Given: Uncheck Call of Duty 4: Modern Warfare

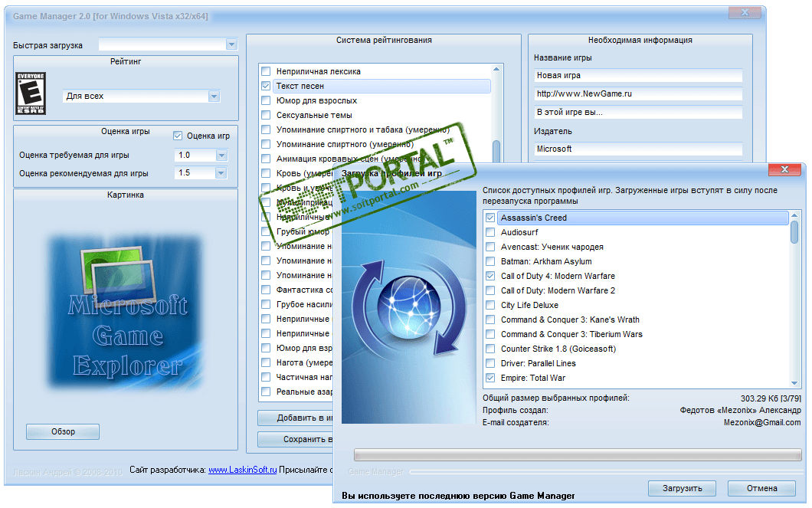Looking at the screenshot, I should tap(490, 276).
